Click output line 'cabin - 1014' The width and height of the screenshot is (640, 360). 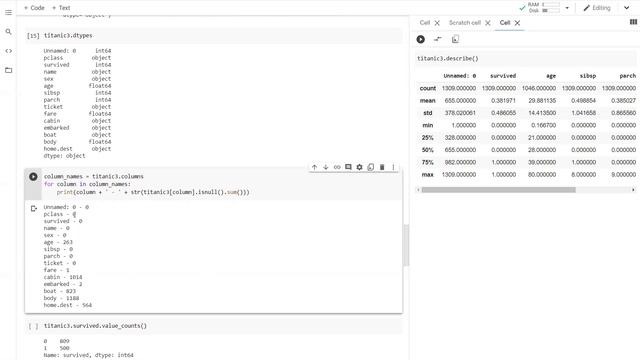63,277
